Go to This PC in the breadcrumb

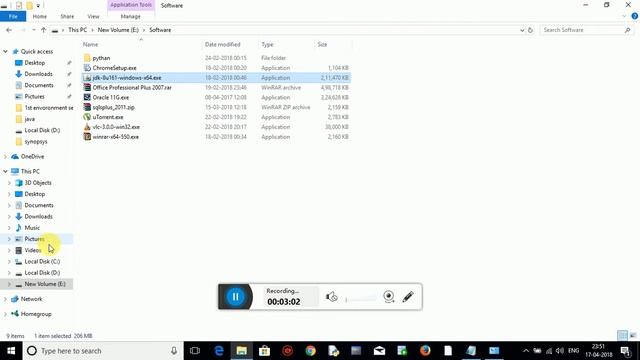(x=78, y=30)
